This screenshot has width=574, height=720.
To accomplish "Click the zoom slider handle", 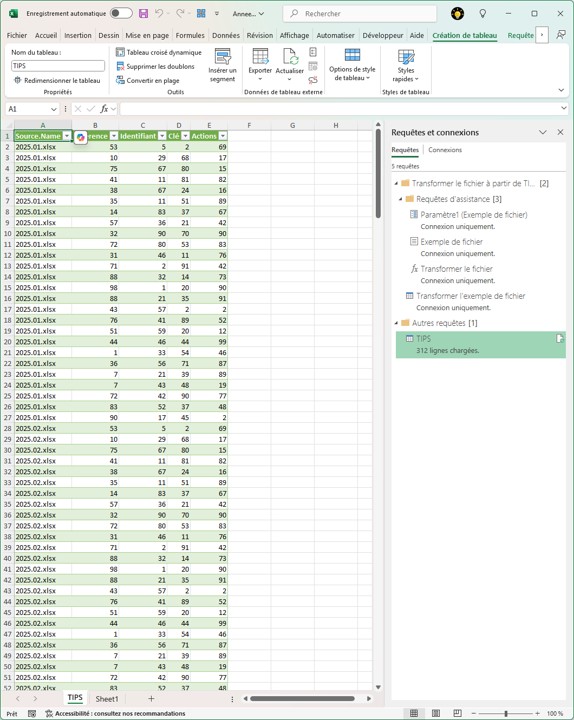I will [x=506, y=713].
